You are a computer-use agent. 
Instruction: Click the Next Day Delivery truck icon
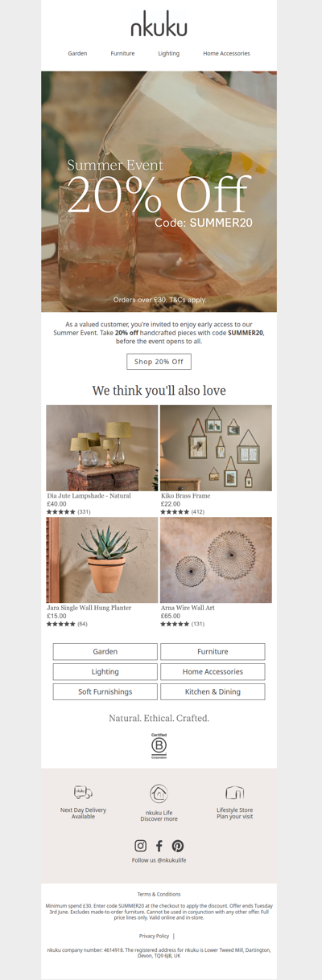pos(83,793)
